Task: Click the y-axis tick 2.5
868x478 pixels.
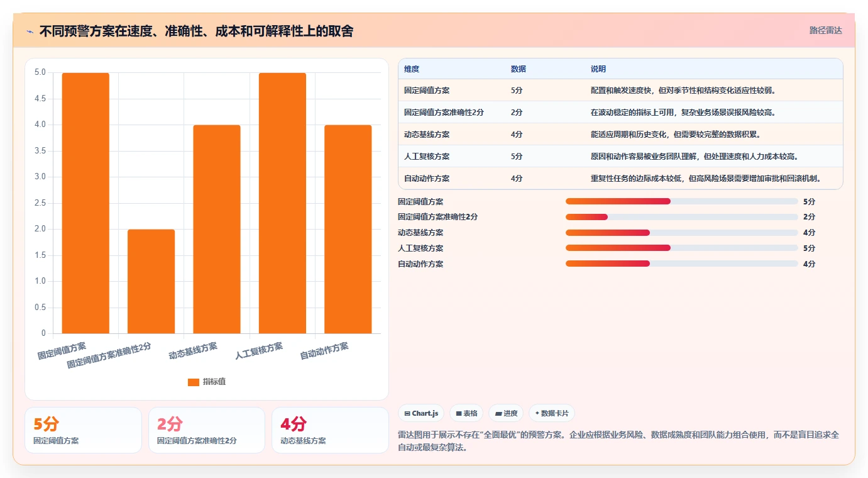Action: coord(40,203)
